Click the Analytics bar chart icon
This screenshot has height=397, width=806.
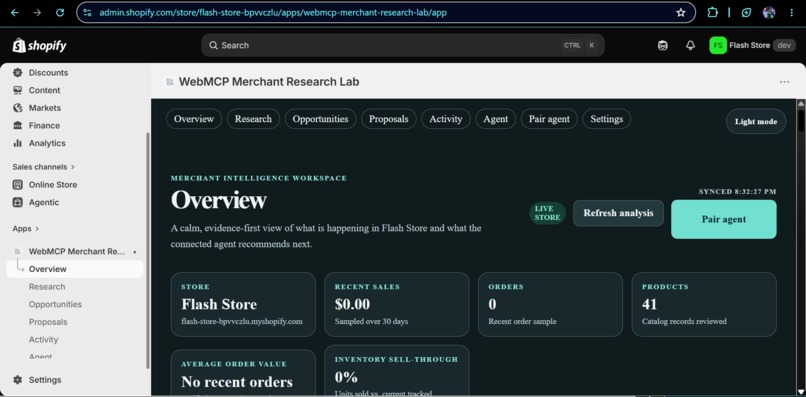click(x=17, y=143)
